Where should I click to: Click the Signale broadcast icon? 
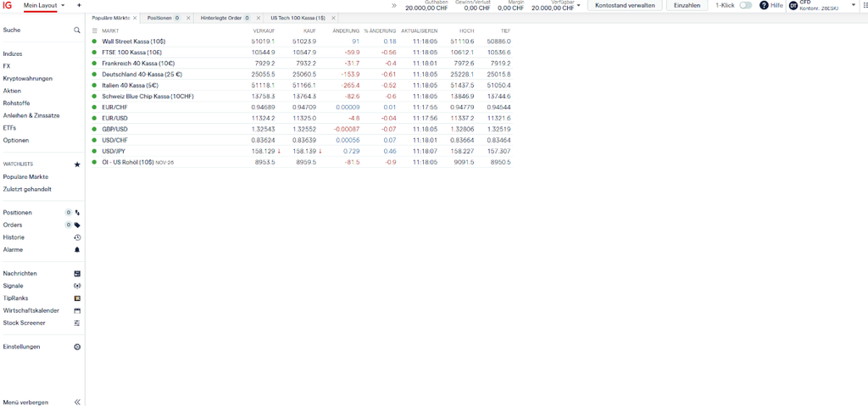coord(77,286)
